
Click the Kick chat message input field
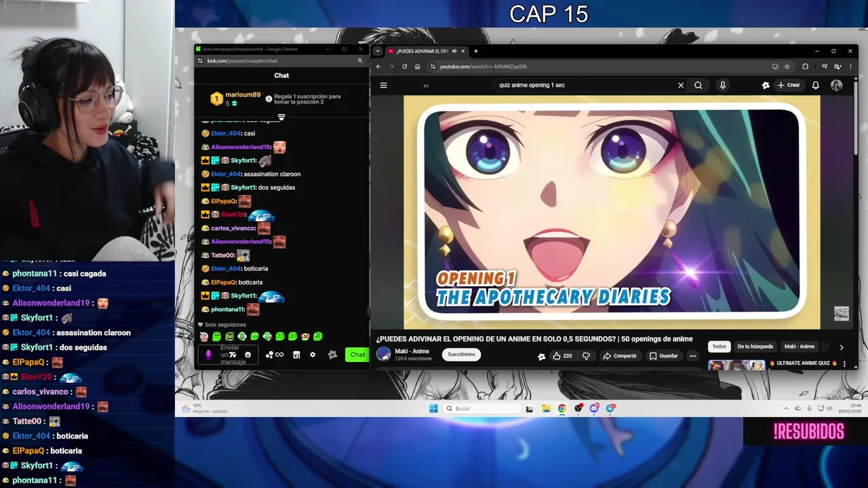tap(229, 354)
